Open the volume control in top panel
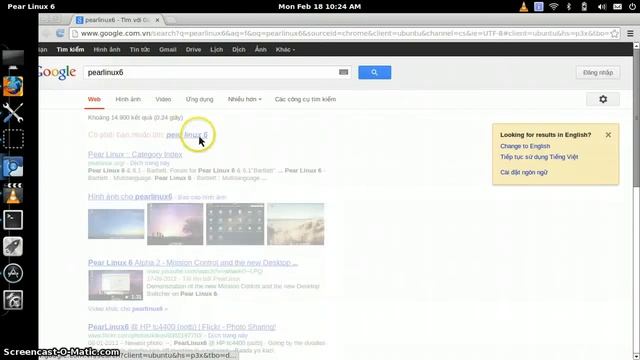This screenshot has width=640, height=360. point(602,7)
